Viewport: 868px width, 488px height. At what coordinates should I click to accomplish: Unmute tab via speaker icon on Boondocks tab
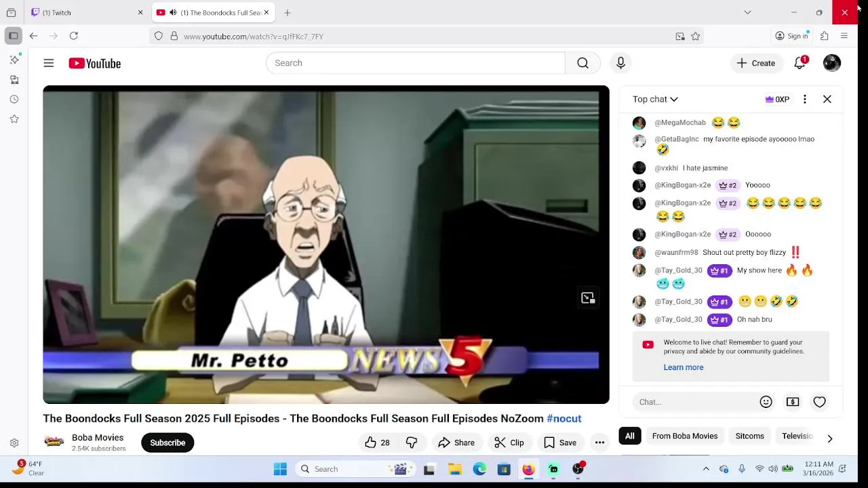[x=173, y=12]
